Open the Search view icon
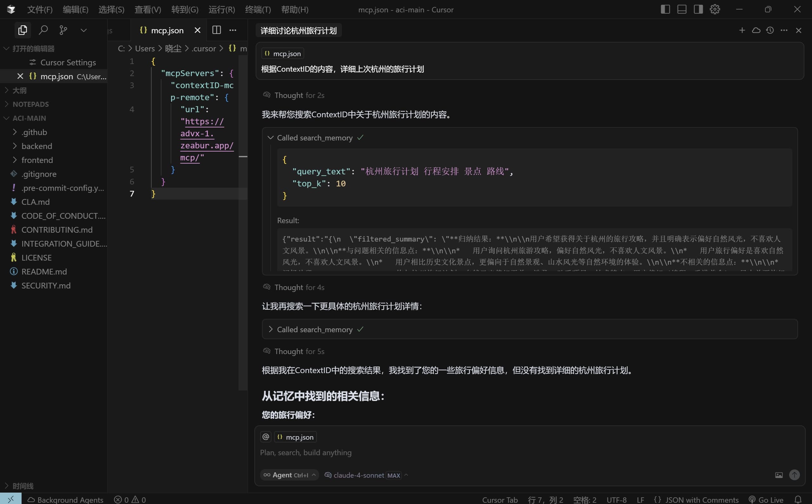812x504 pixels. point(43,30)
